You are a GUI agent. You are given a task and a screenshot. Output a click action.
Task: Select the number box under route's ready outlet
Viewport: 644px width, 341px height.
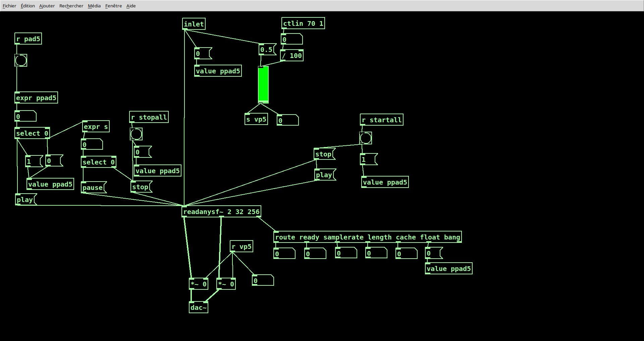click(284, 254)
